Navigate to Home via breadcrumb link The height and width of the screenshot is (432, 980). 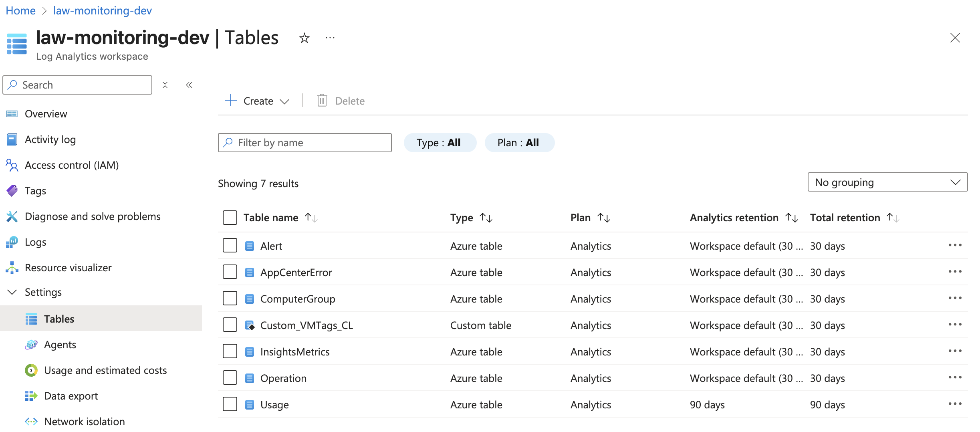pos(20,10)
